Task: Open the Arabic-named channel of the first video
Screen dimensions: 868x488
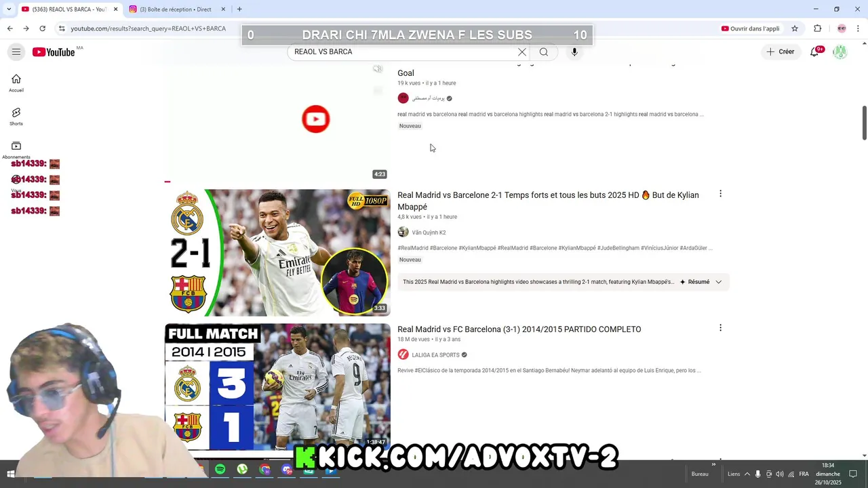Action: pyautogui.click(x=429, y=98)
